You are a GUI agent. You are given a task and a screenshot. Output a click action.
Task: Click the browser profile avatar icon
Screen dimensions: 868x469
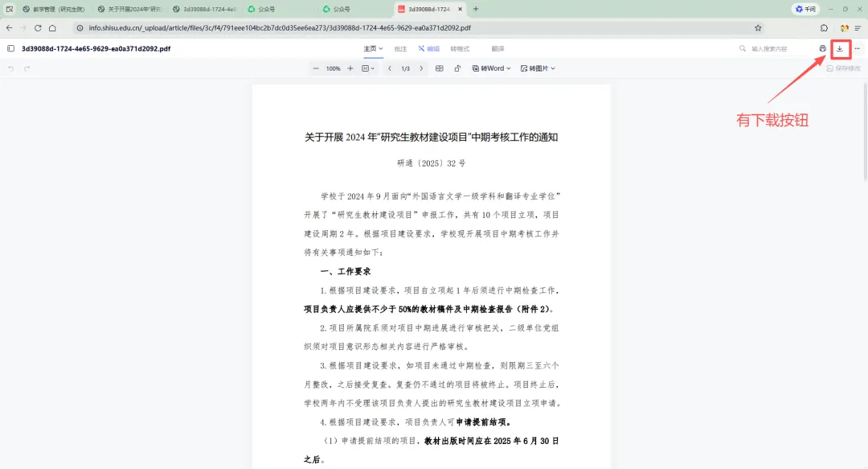pos(844,27)
